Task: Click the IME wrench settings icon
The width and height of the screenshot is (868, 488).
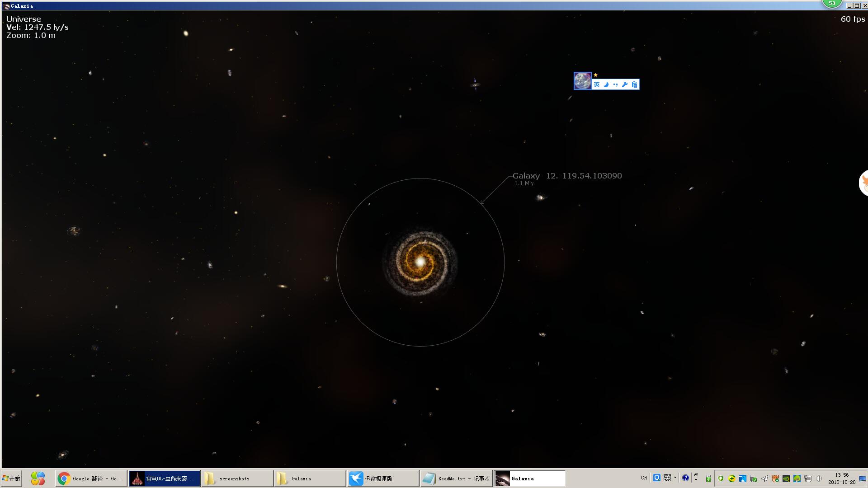Action: point(625,84)
